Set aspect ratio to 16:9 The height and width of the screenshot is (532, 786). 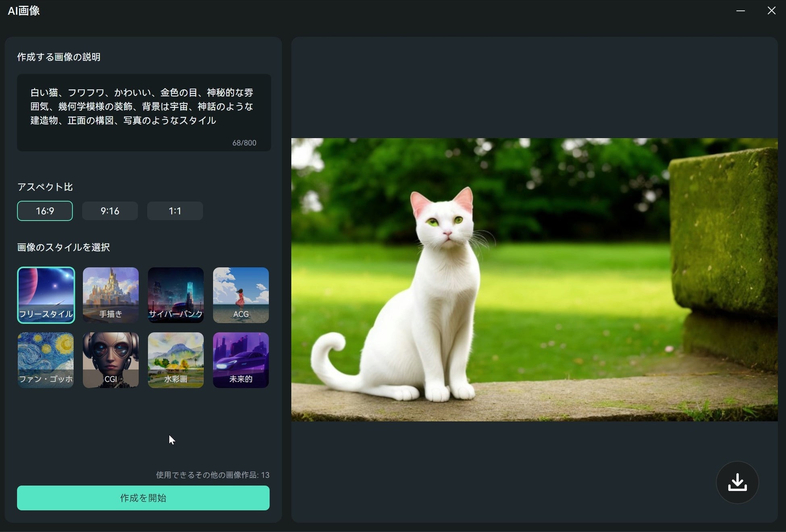tap(45, 211)
